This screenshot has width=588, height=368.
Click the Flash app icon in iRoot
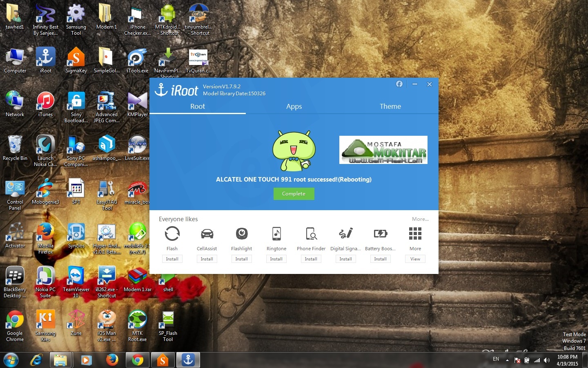pos(172,233)
